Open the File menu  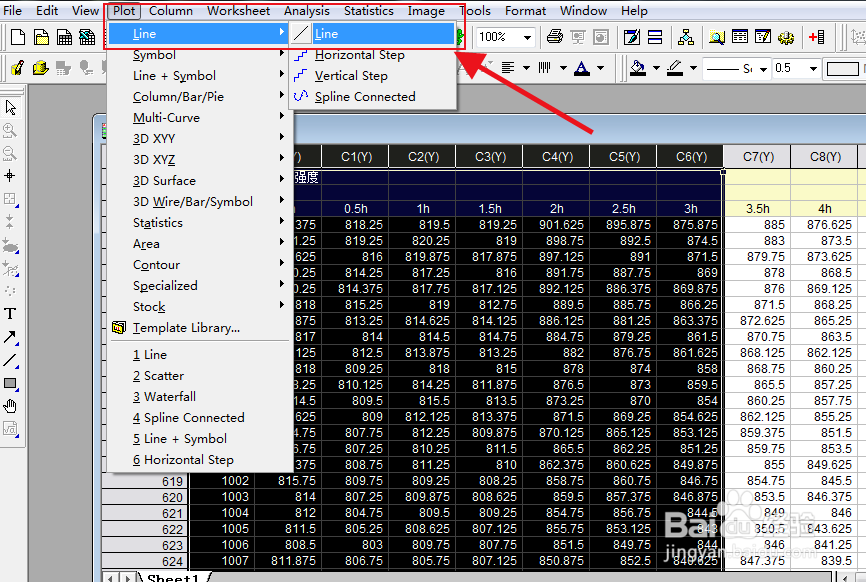pyautogui.click(x=12, y=10)
